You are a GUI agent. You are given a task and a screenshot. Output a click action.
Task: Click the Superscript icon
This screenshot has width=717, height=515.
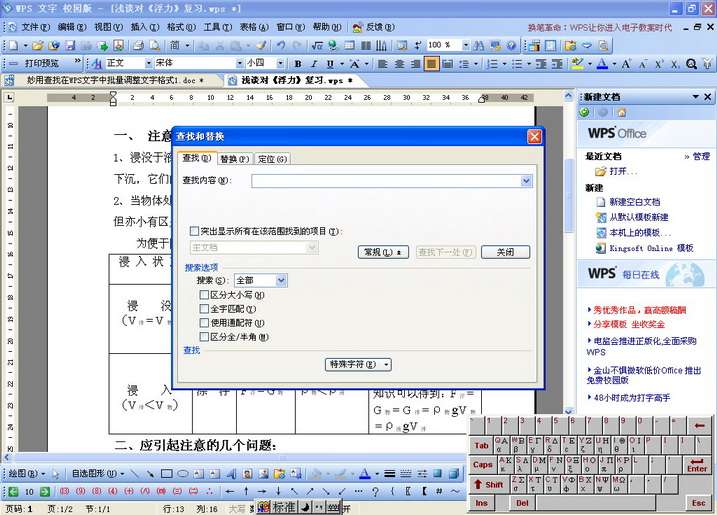[659, 64]
